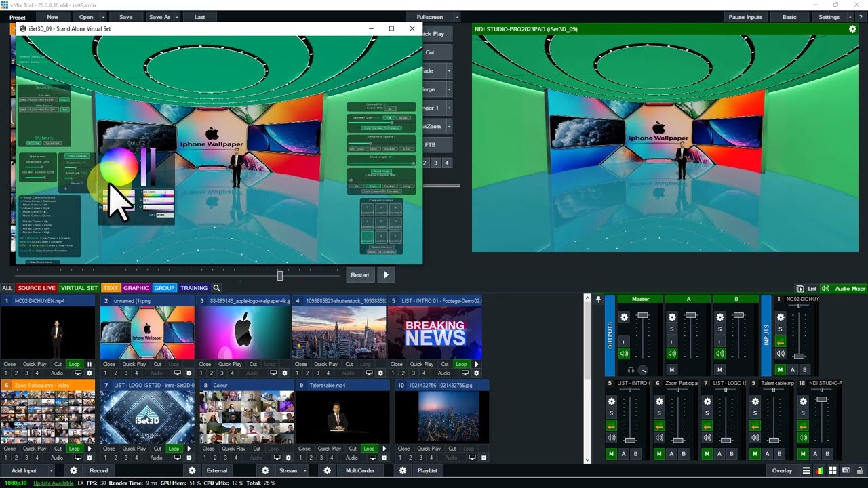
Task: Click the play arrow next to Restart
Action: click(387, 274)
